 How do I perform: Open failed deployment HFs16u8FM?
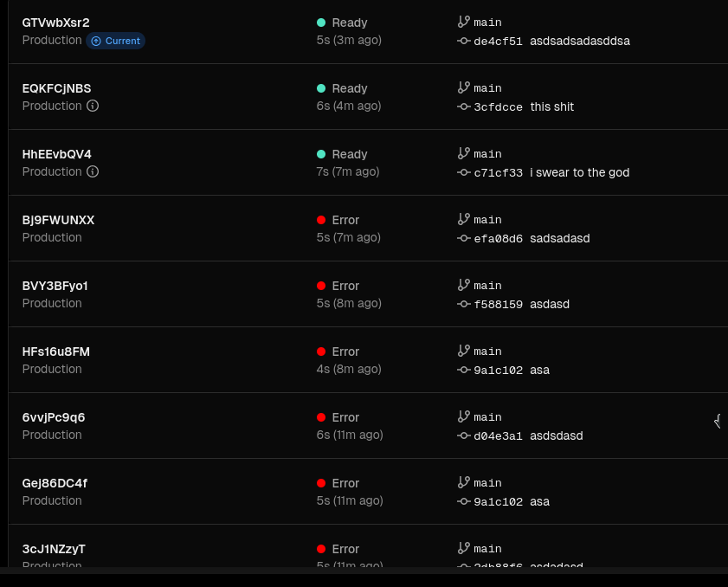point(55,352)
